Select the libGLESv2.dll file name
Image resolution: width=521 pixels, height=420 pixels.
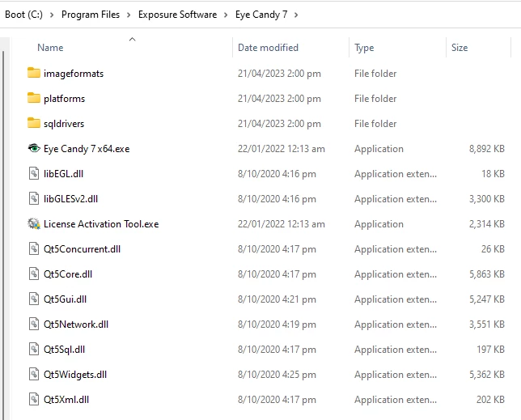70,199
